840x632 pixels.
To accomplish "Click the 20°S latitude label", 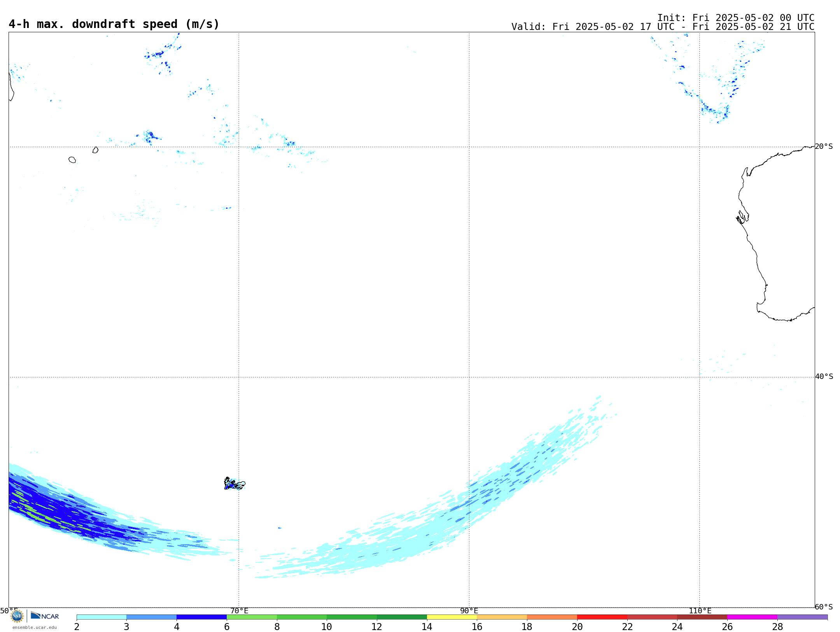I will [824, 147].
